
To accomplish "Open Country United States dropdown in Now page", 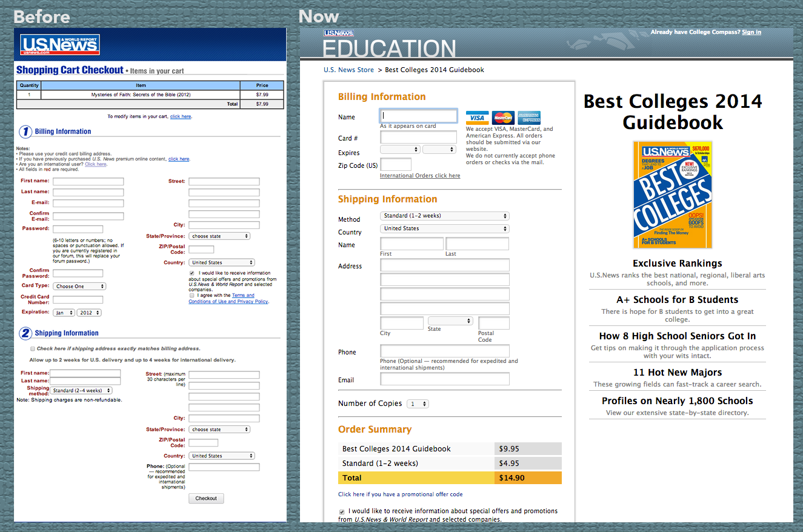I will click(x=445, y=228).
